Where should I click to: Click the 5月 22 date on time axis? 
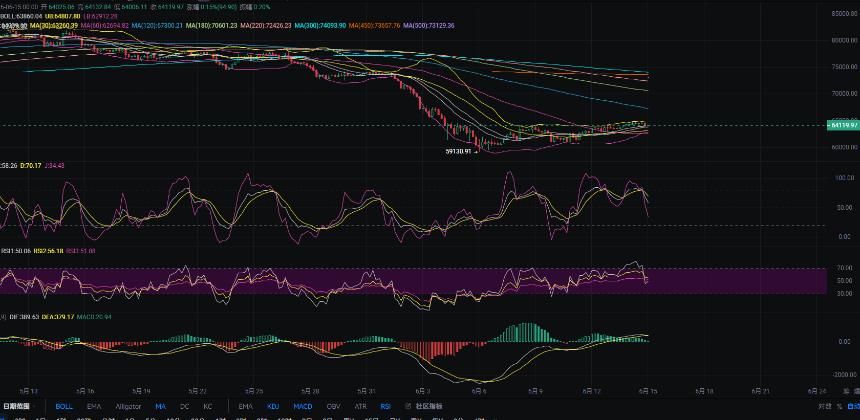click(x=197, y=391)
